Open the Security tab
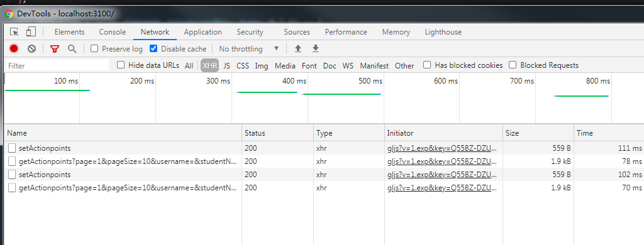This screenshot has height=245, width=644. click(x=250, y=32)
